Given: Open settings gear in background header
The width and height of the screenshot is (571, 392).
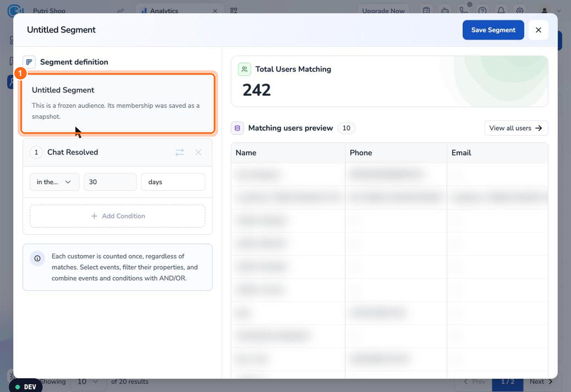Looking at the screenshot, I should point(520,11).
